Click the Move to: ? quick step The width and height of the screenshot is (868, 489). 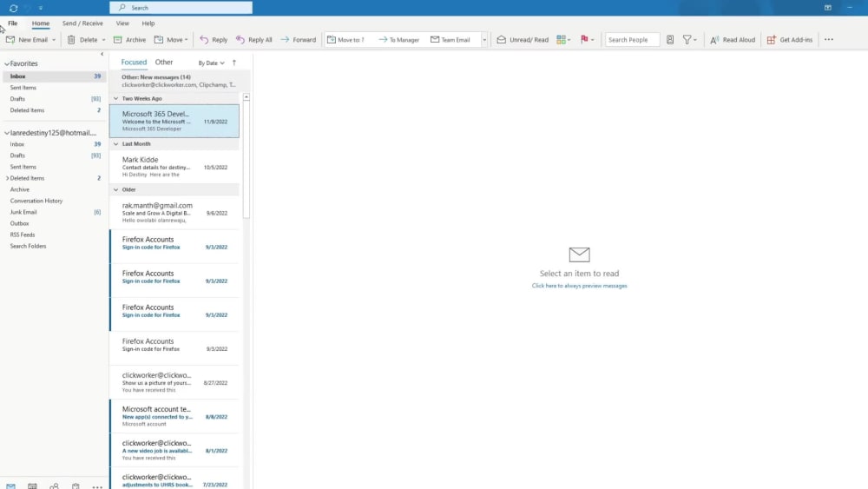tap(346, 40)
